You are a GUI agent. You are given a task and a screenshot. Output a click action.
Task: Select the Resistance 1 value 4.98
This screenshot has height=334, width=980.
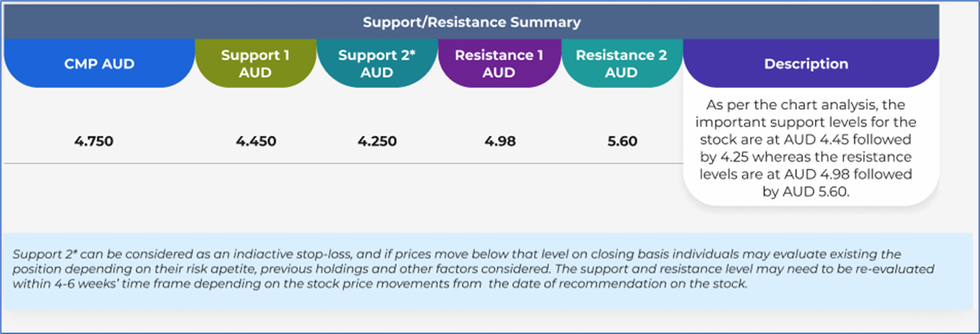[499, 142]
